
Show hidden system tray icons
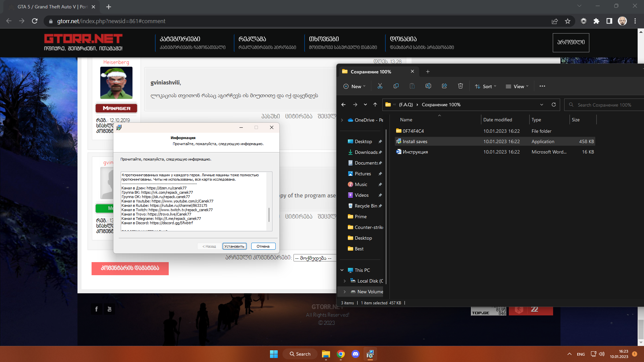click(570, 354)
